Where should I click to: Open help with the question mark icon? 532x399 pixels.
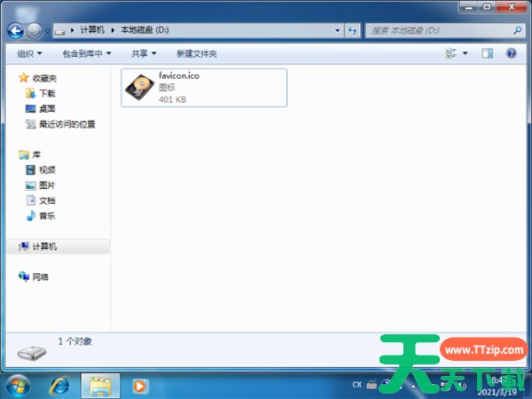pyautogui.click(x=511, y=53)
